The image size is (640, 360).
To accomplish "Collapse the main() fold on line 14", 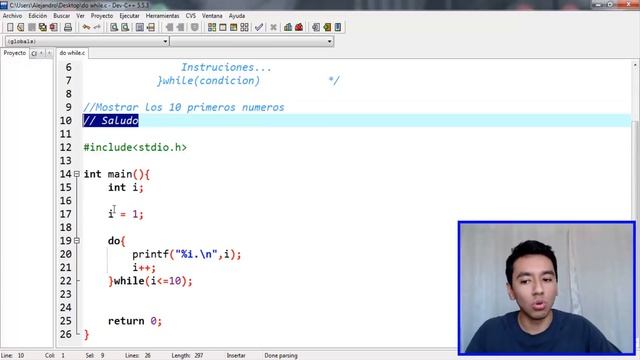I will pos(77,174).
